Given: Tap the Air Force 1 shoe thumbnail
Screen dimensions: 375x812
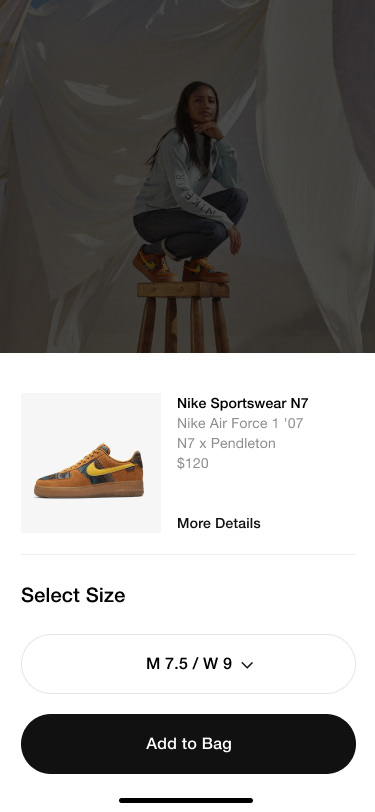Looking at the screenshot, I should 91,463.
